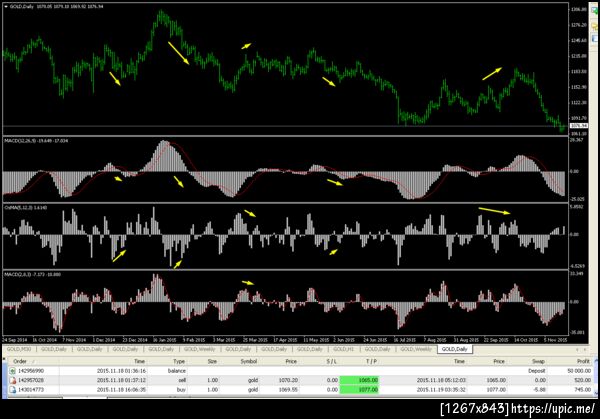Click the 'buy' type cell
This screenshot has width=600, height=419.
[x=181, y=390]
